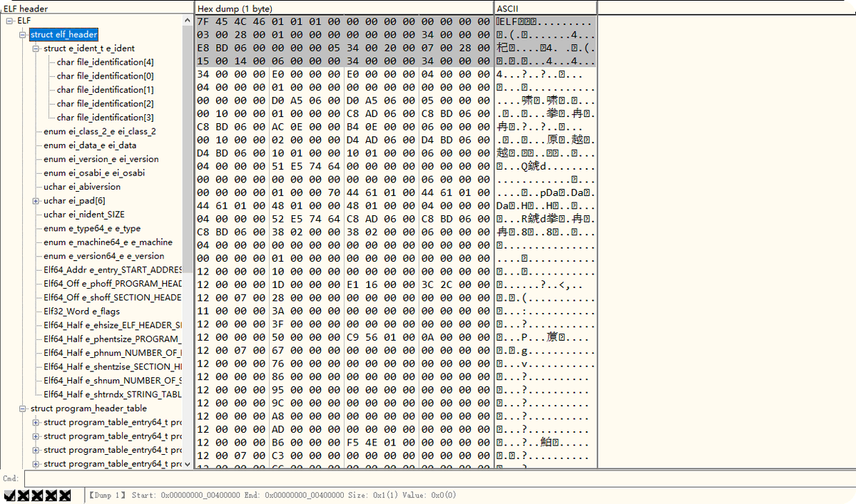Image resolution: width=856 pixels, height=504 pixels.
Task: Select the char file_identification[0] row
Action: click(x=105, y=76)
